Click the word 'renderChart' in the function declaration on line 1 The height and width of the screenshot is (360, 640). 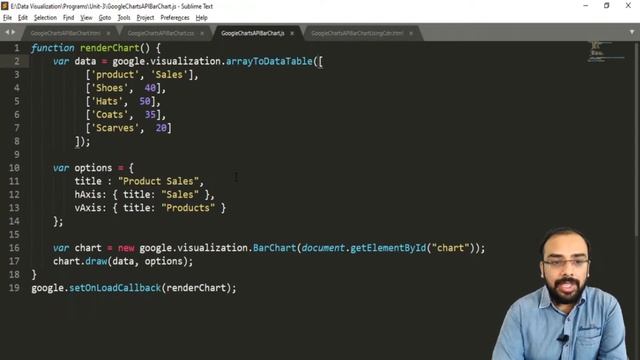[x=110, y=48]
